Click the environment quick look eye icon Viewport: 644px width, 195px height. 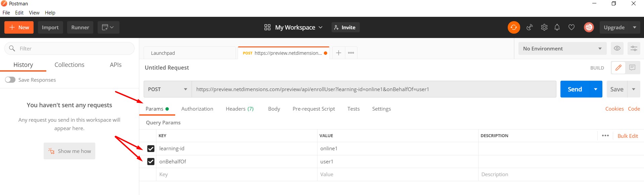pos(617,48)
